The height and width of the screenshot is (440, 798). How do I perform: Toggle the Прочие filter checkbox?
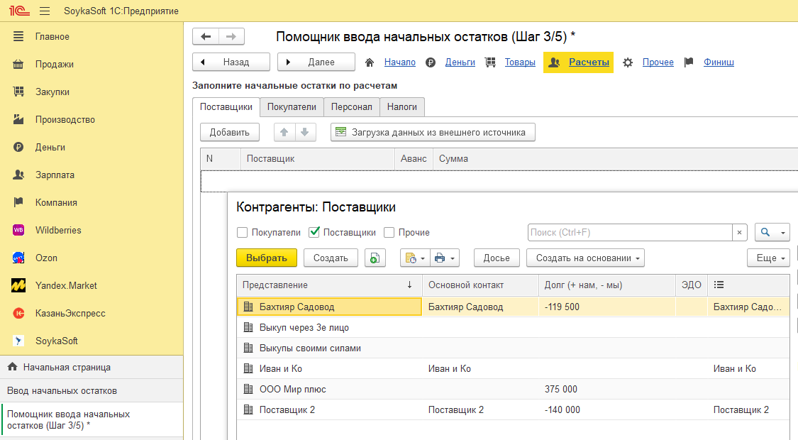389,232
